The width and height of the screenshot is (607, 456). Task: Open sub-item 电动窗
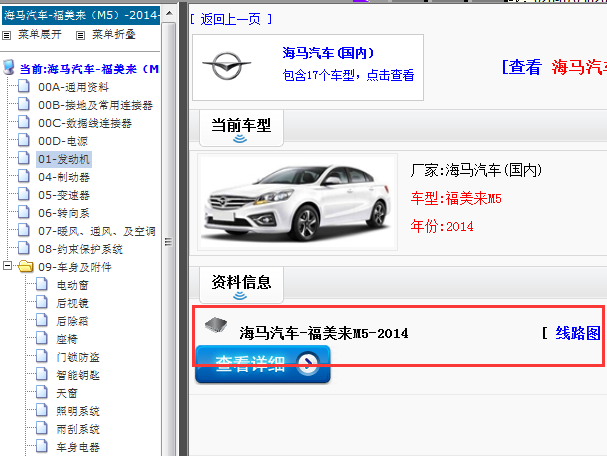[x=72, y=285]
